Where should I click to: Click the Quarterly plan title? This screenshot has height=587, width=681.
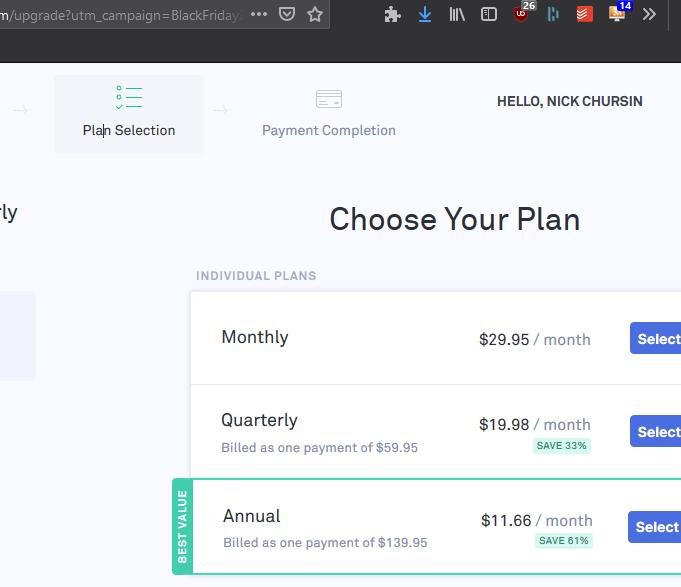click(x=259, y=420)
